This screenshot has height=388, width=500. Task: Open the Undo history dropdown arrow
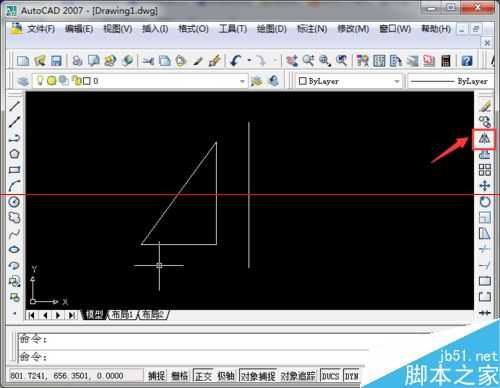click(x=249, y=61)
